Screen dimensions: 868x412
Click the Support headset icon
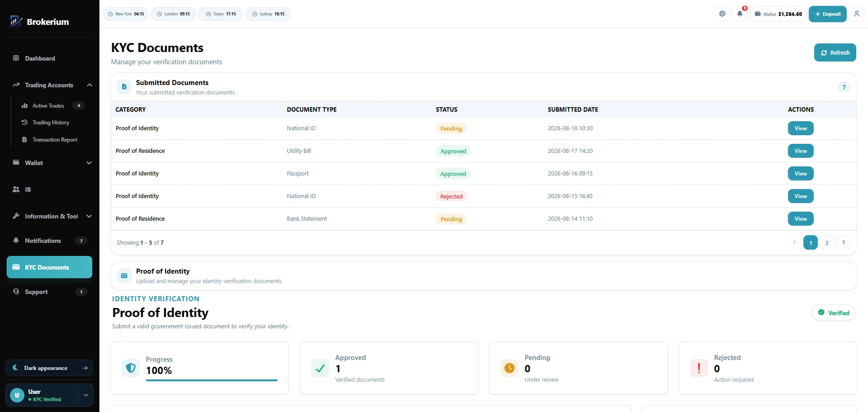click(16, 292)
